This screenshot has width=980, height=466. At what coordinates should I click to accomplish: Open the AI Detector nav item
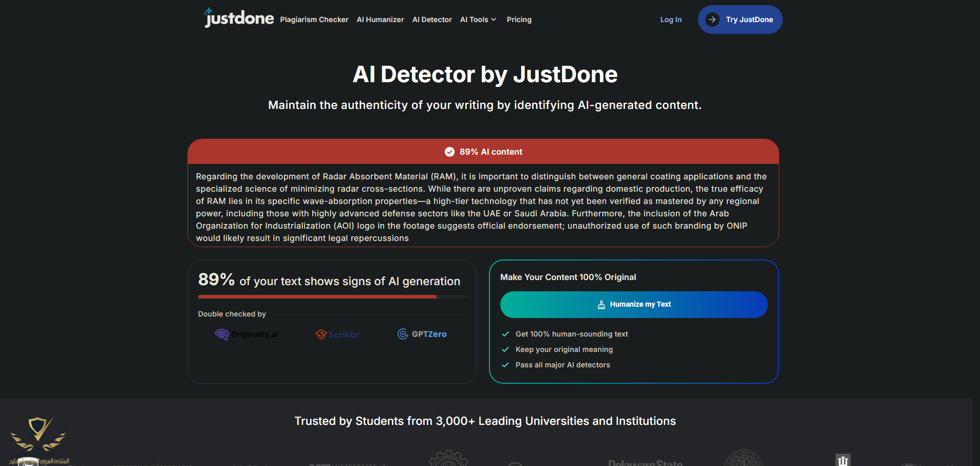coord(432,20)
